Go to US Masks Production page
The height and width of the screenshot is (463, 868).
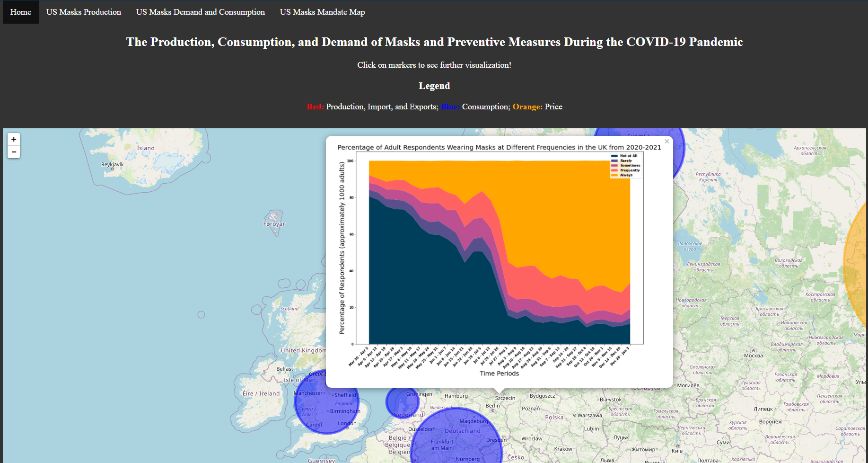(x=84, y=12)
